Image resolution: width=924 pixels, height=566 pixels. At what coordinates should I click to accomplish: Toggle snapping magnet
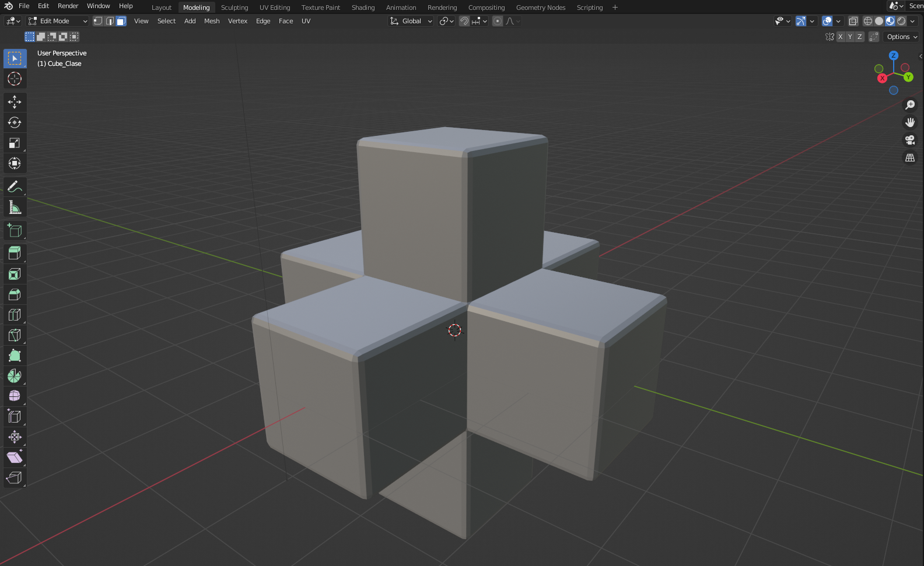464,21
